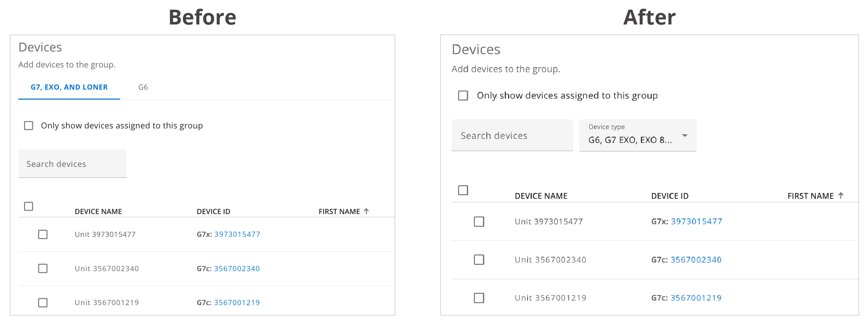This screenshot has height=326, width=868.
Task: Tick the select-all header checkbox in Before panel
Action: [29, 206]
